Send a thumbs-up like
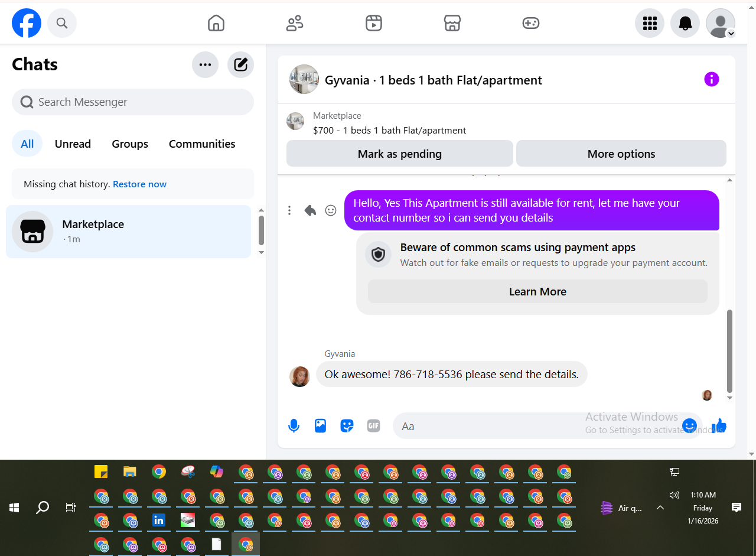Viewport: 756px width, 556px height. point(719,425)
